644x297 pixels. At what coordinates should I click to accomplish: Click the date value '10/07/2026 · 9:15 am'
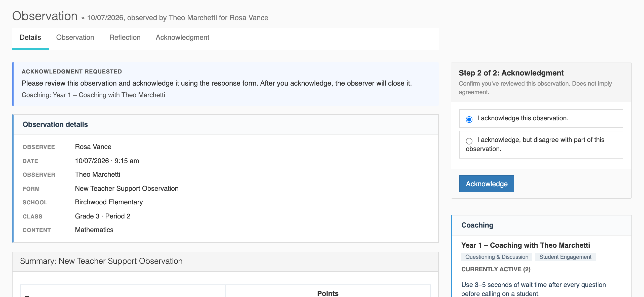[107, 161]
